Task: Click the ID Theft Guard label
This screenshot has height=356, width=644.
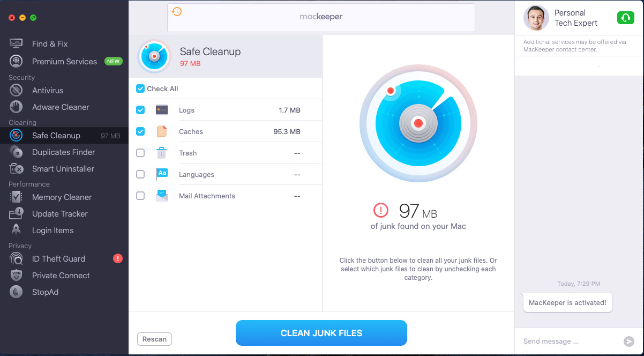Action: click(x=58, y=259)
